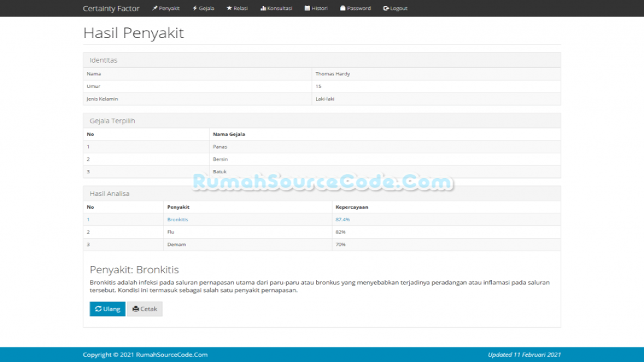Click the pin icon beside Penyakit
This screenshot has height=362, width=644.
point(155,8)
